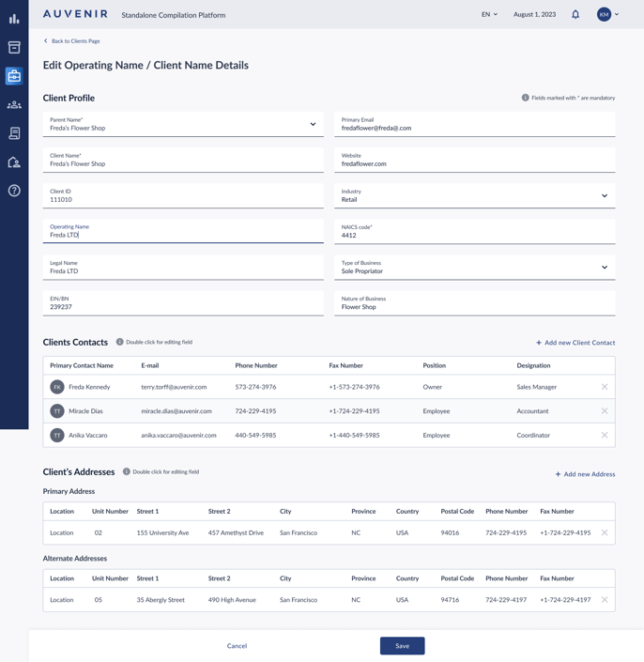
Task: Remove Freda Kennedy contact with X icon
Action: coord(605,387)
